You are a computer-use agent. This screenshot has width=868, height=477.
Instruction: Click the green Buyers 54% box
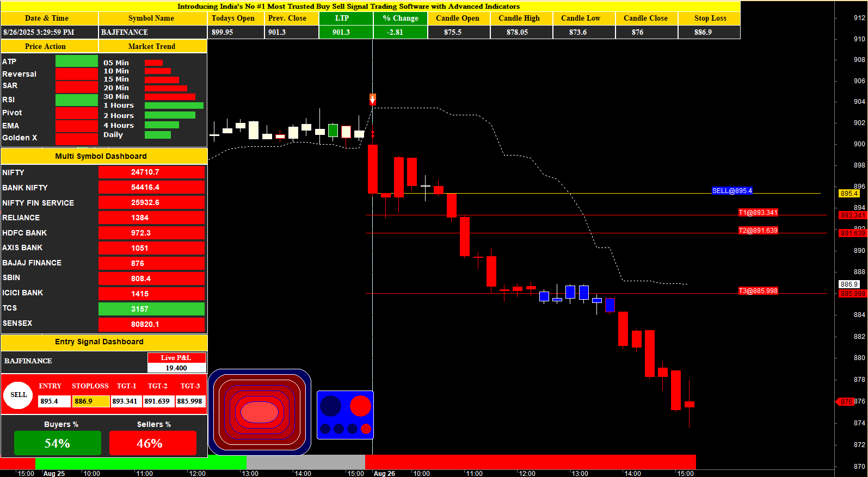pos(57,443)
